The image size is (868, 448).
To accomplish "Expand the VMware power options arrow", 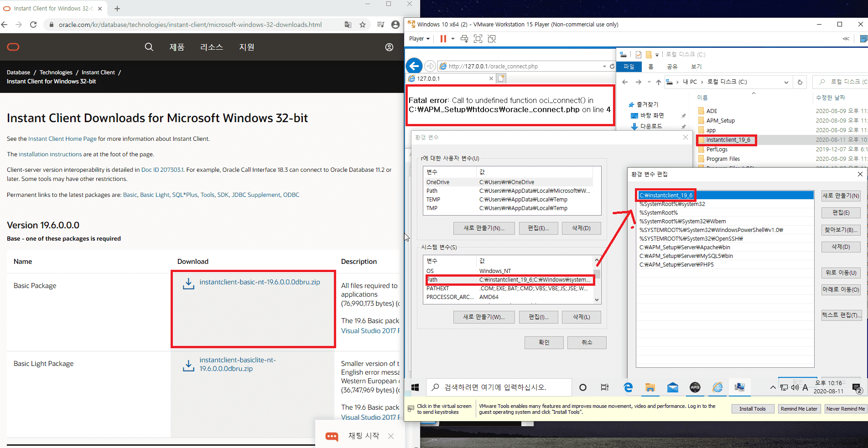I will pos(453,39).
